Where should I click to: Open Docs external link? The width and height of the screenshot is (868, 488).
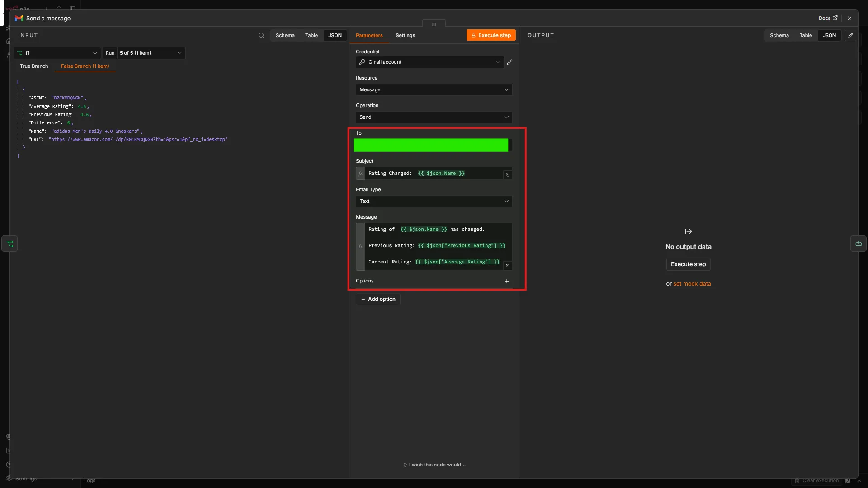[828, 18]
